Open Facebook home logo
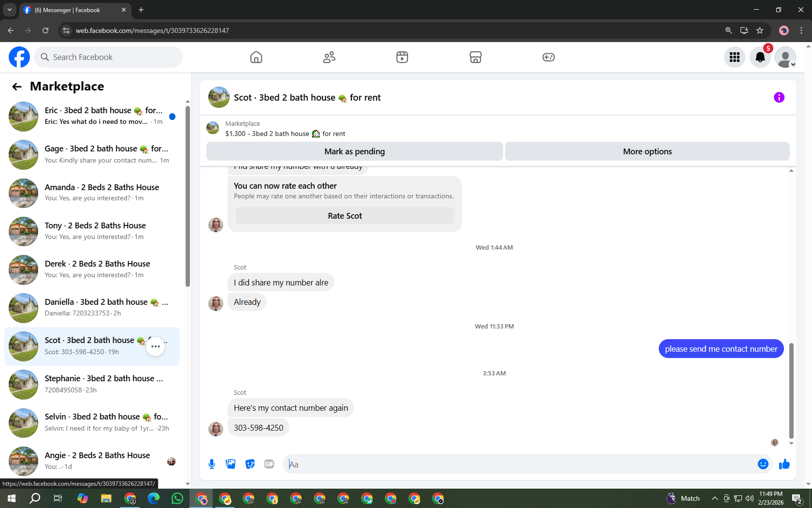The image size is (812, 508). (19, 57)
